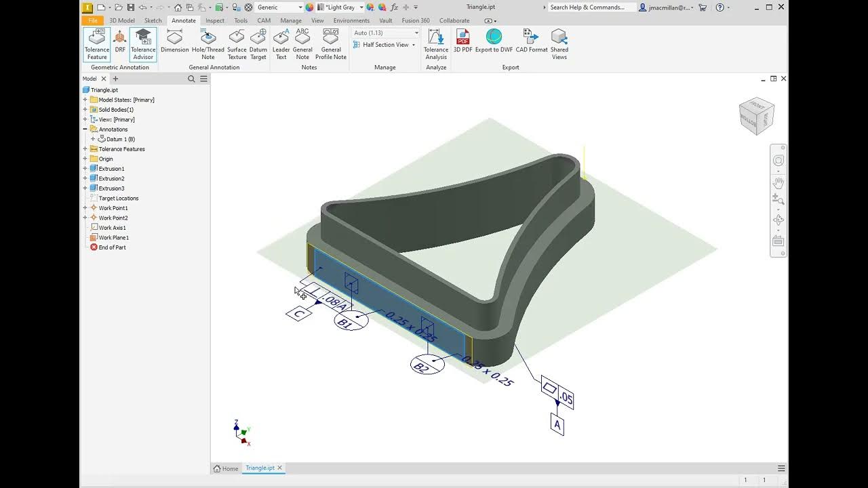The height and width of the screenshot is (488, 868).
Task: Click the Look At tool on nav bar
Action: point(778,242)
